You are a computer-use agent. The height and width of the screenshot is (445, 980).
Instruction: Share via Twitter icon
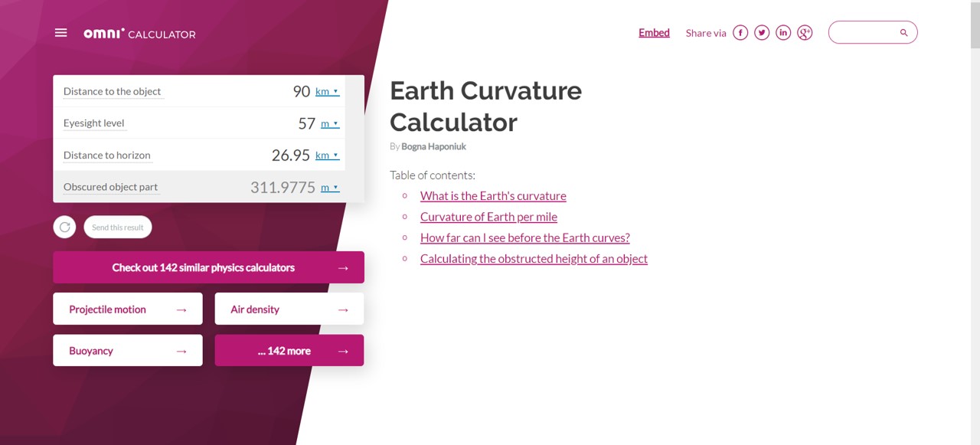point(762,32)
